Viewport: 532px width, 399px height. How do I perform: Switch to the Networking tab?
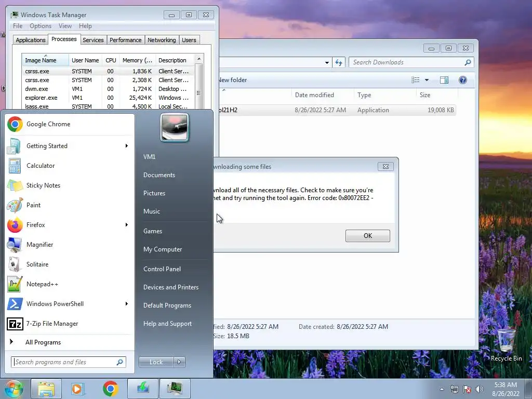(x=162, y=40)
